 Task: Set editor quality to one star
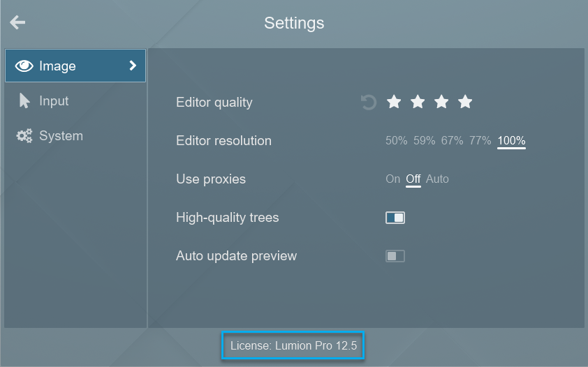point(394,103)
